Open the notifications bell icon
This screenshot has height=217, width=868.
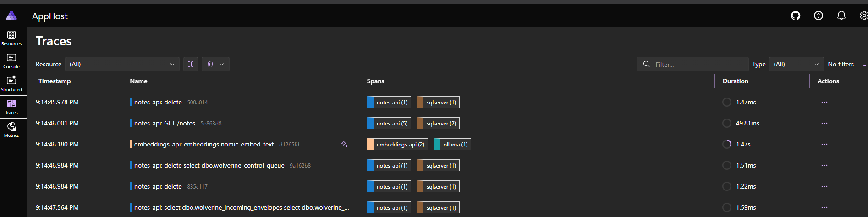tap(841, 16)
